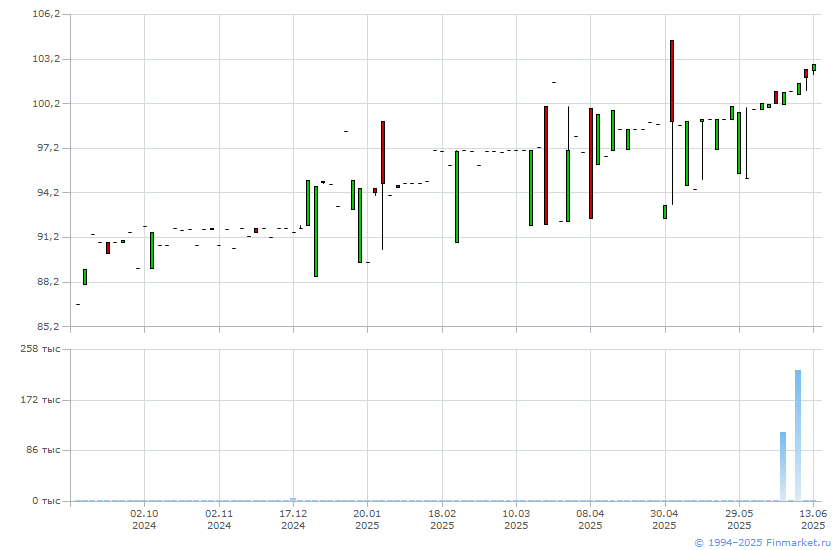Click the 0 тыс volume axis label
This screenshot has width=840, height=550.
pyautogui.click(x=46, y=501)
